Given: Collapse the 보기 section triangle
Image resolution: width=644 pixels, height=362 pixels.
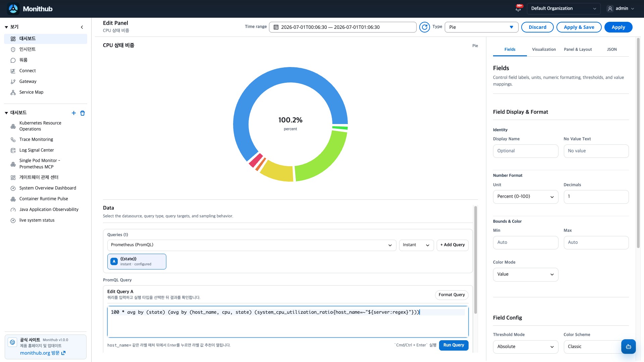Looking at the screenshot, I should point(6,27).
